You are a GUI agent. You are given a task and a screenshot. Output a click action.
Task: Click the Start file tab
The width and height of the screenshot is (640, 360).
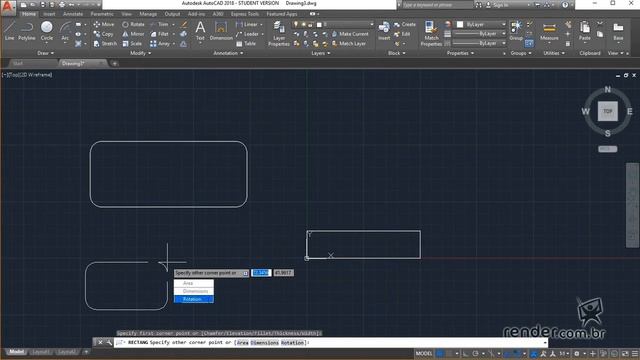(x=18, y=63)
